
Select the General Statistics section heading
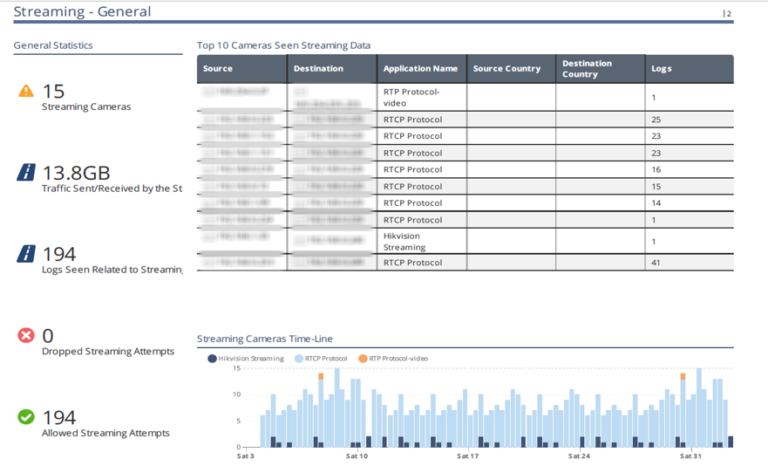(x=53, y=46)
